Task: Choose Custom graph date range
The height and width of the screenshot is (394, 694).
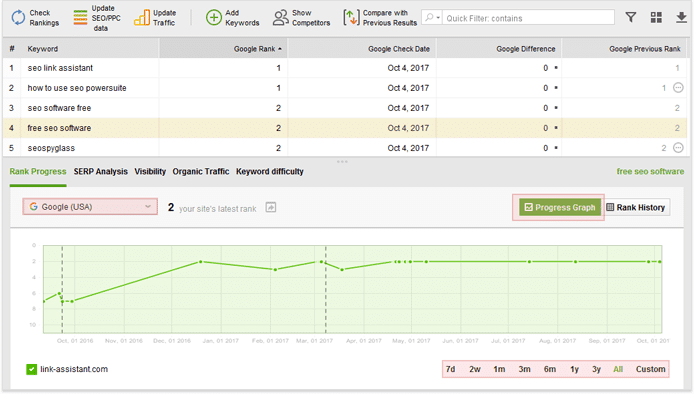Action: click(651, 369)
